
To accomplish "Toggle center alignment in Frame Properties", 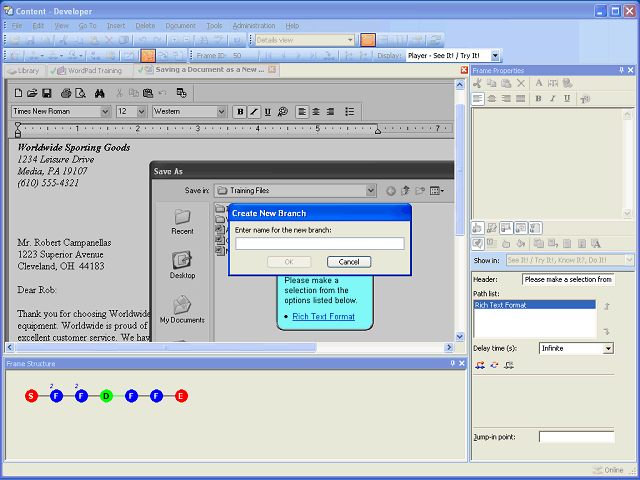I will (492, 99).
